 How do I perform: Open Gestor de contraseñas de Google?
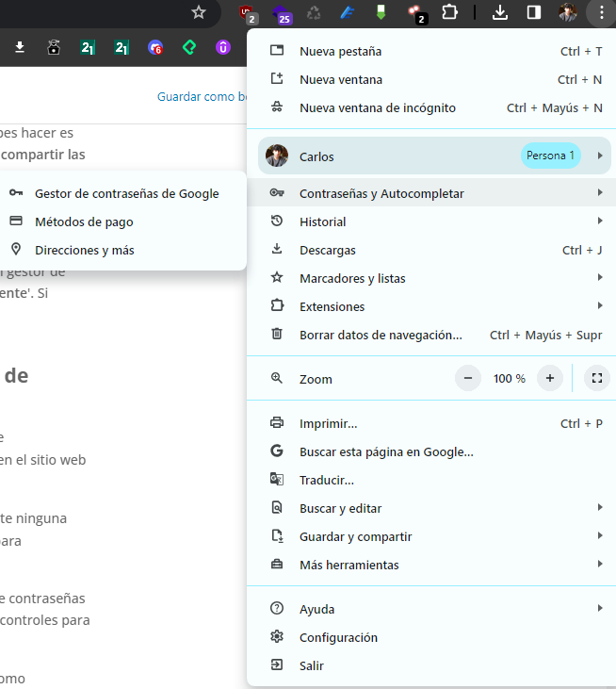123,193
